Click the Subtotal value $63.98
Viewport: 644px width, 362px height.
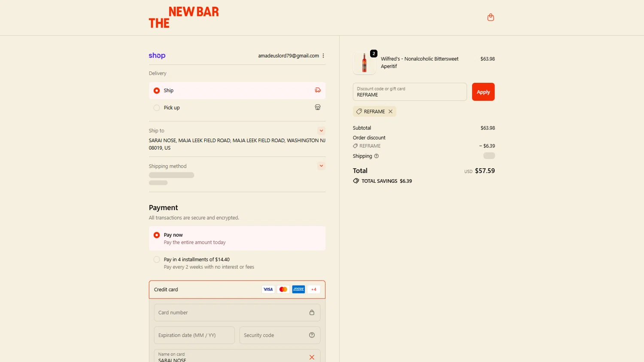(488, 128)
